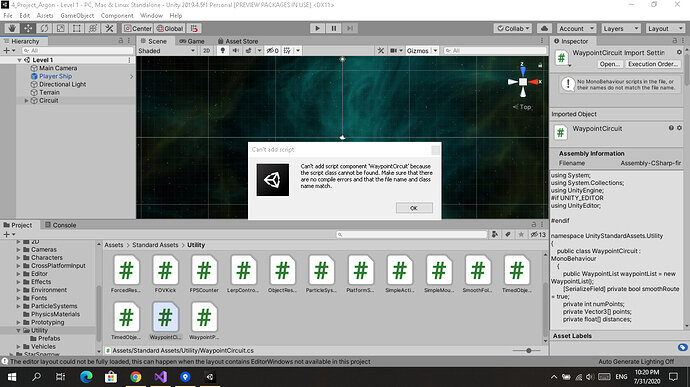Open the Collab dropdown
Viewport: 690px width, 387px height.
(513, 28)
